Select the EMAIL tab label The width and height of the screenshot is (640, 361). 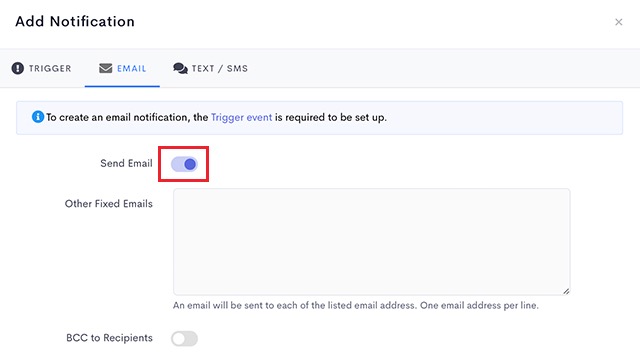[x=131, y=68]
